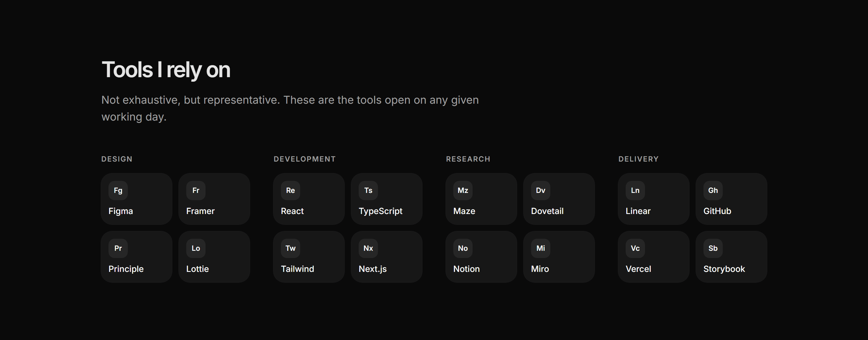Click the Sb icon badge for Storybook
This screenshot has width=868, height=340.
[x=713, y=248]
